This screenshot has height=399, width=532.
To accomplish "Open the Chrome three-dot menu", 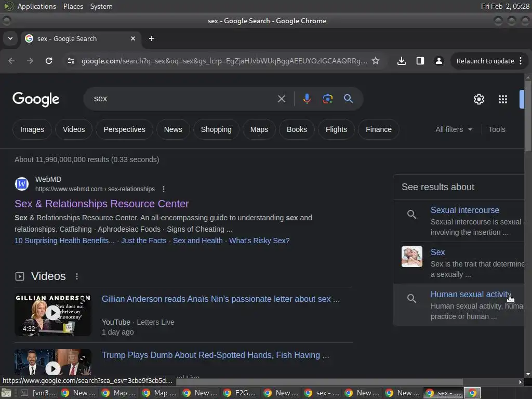I will pos(521,61).
